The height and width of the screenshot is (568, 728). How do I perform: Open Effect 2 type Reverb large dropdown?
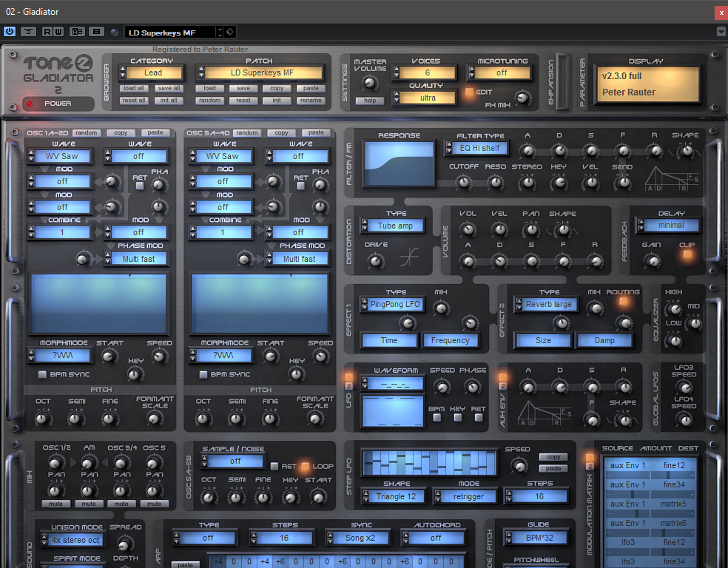tap(547, 305)
